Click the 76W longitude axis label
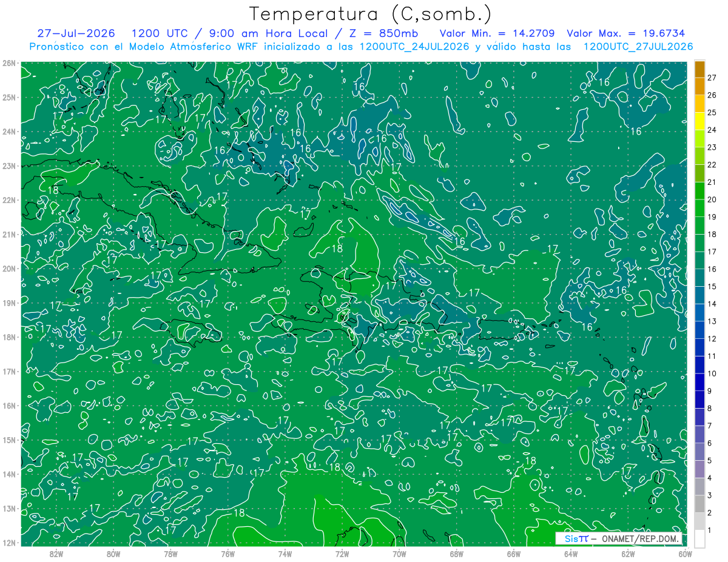Image resolution: width=728 pixels, height=562 pixels. coord(228,554)
